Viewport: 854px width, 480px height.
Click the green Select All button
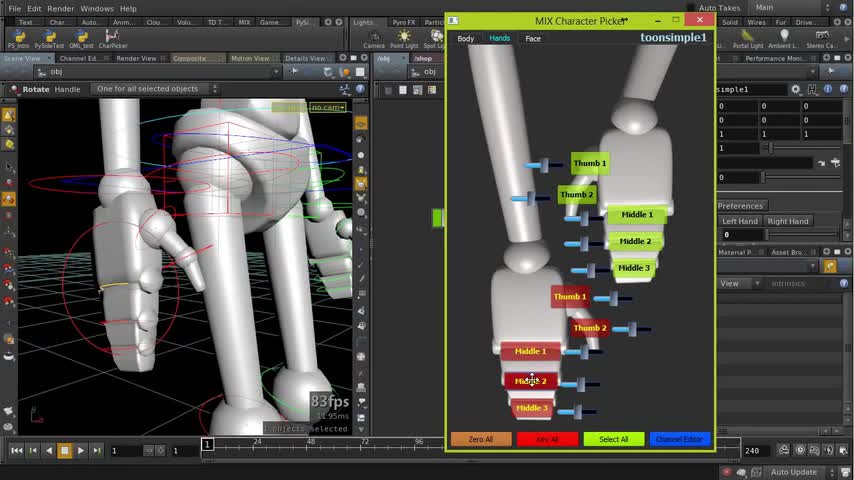pyautogui.click(x=613, y=439)
